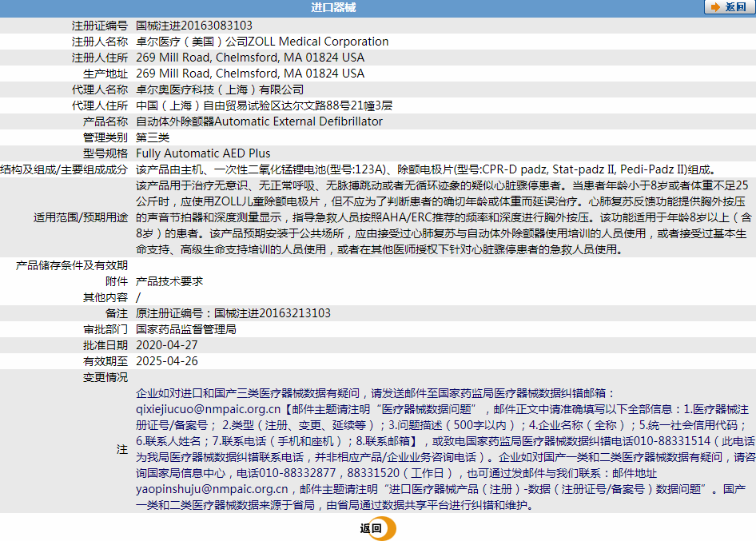Select registration number 国械注进20163083103
The image size is (756, 541).
(x=194, y=26)
